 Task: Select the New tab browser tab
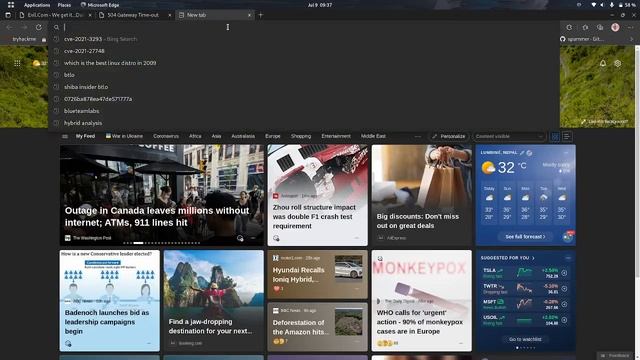pyautogui.click(x=214, y=15)
